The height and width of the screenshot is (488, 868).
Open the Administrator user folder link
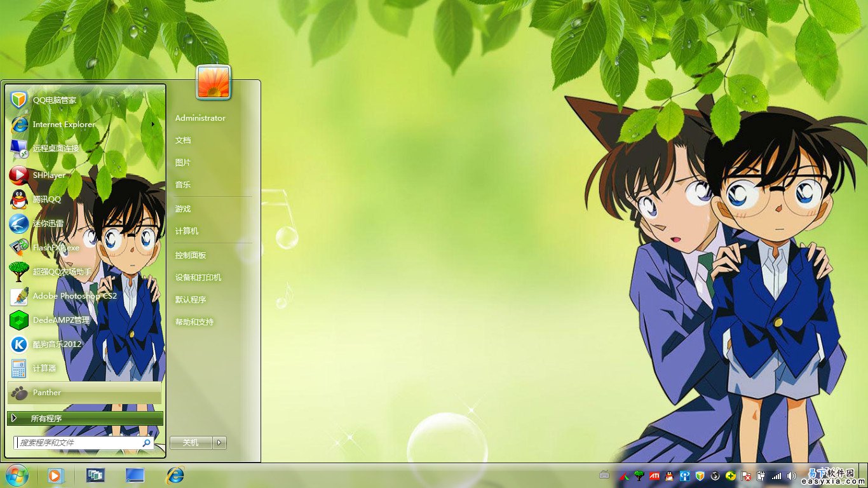pyautogui.click(x=200, y=118)
